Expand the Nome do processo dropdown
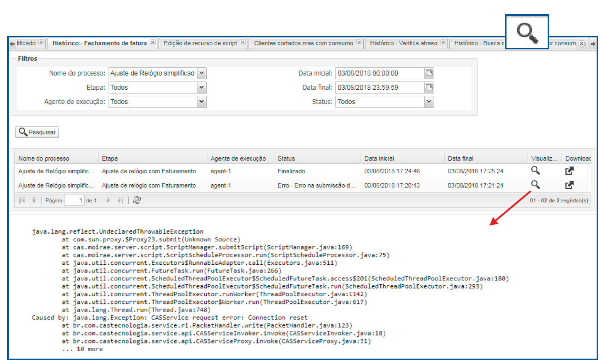Screen dimensions: 602x364 201,73
